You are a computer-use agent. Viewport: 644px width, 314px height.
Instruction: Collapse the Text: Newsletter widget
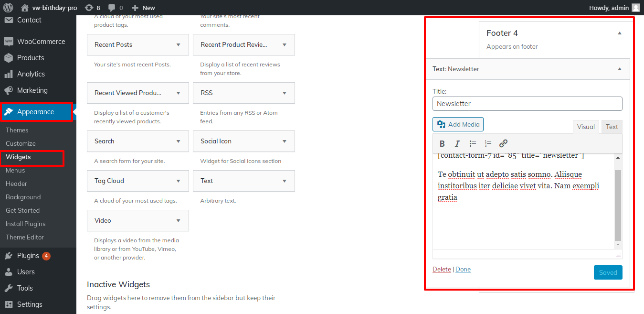619,69
